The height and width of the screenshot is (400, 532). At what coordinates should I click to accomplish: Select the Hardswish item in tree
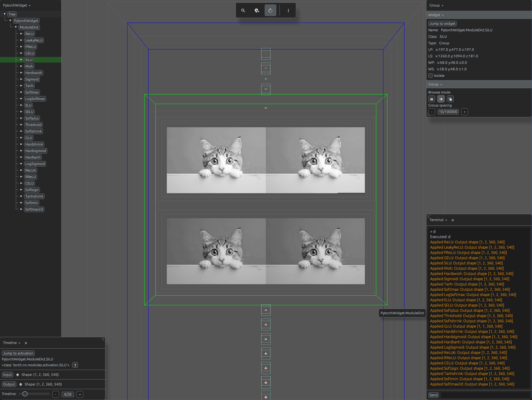point(34,73)
